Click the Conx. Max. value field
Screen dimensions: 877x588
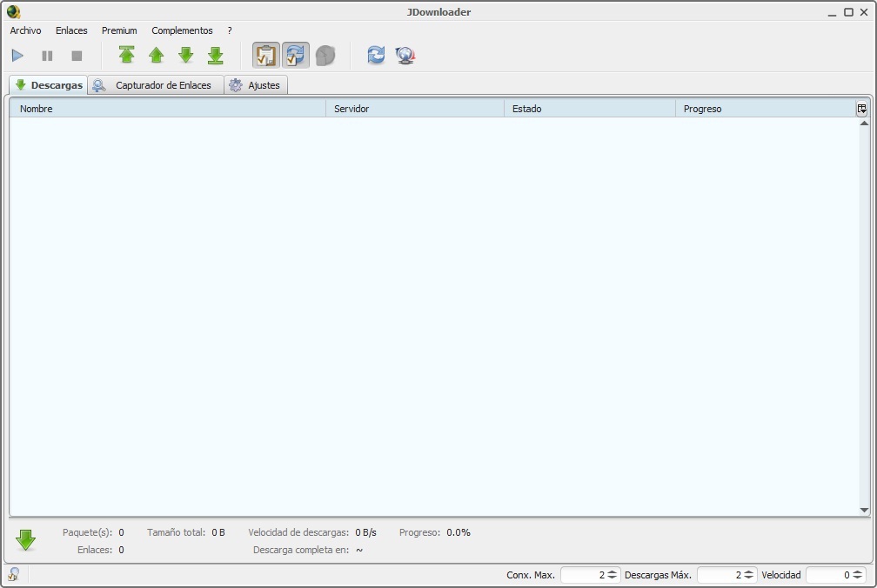(x=583, y=575)
